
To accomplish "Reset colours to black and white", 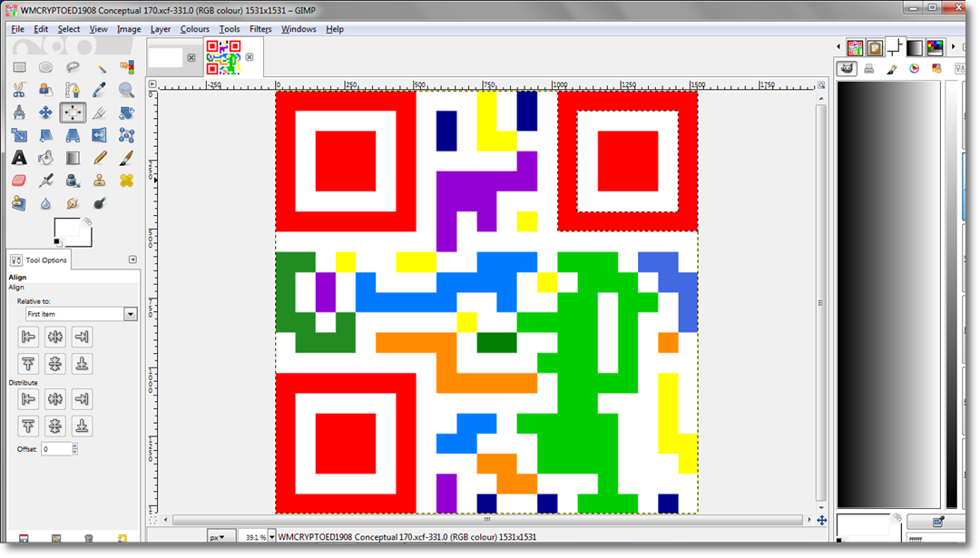I will 57,242.
